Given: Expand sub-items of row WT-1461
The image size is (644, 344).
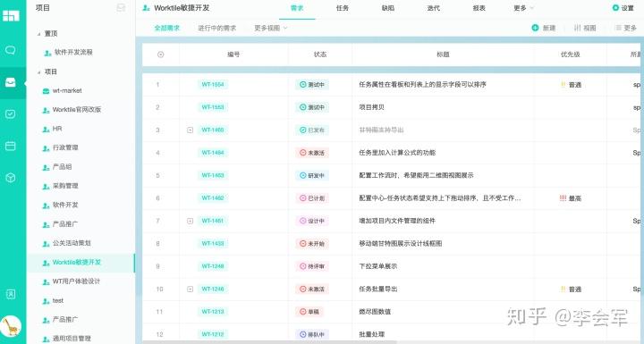Looking at the screenshot, I should coord(191,221).
